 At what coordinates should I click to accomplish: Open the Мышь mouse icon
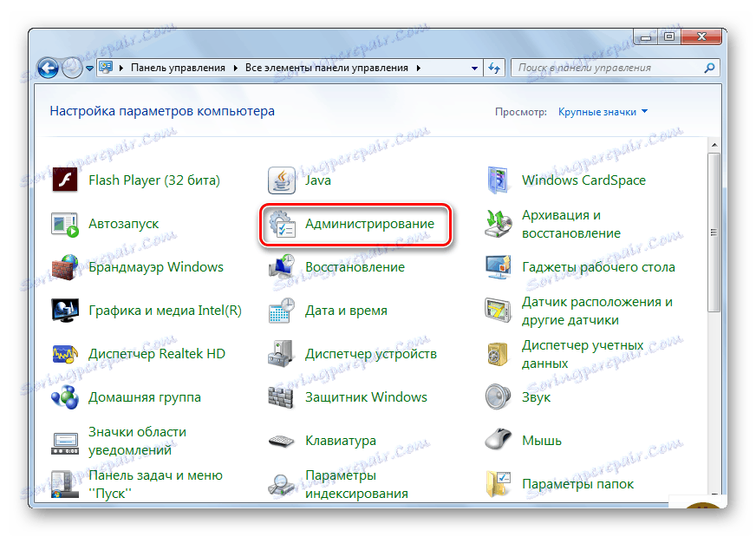(x=498, y=439)
